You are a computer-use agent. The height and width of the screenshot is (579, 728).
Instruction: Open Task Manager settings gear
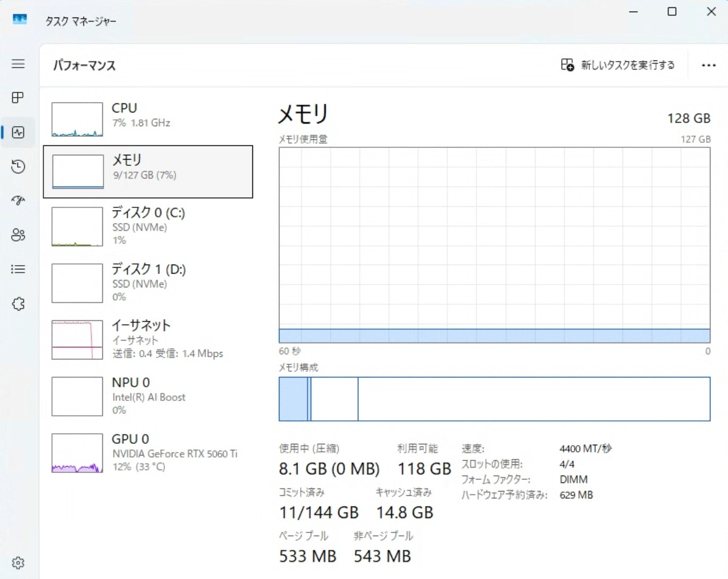18,562
